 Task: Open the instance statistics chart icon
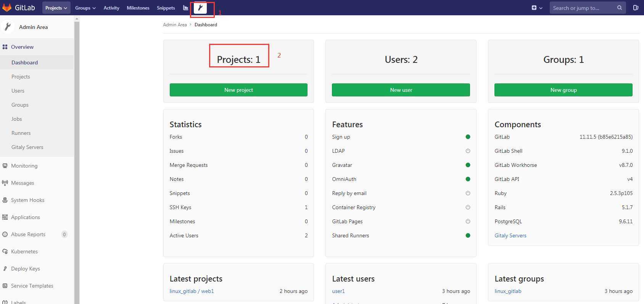(186, 8)
